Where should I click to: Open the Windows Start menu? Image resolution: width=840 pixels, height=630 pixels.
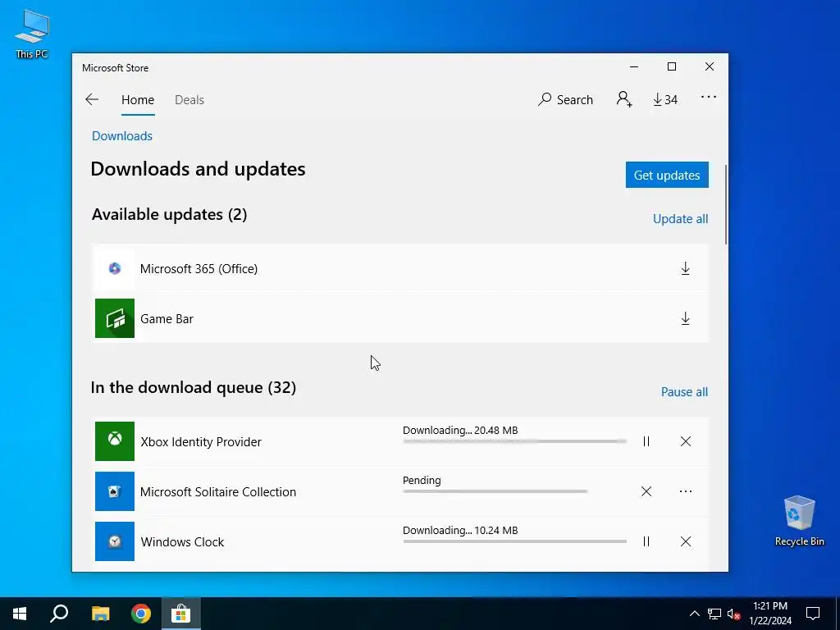coord(20,614)
